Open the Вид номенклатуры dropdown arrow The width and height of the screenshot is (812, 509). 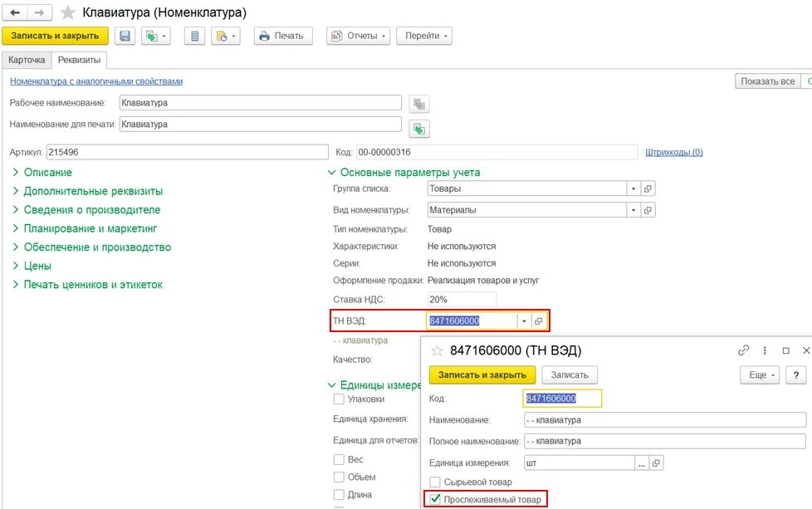(633, 210)
